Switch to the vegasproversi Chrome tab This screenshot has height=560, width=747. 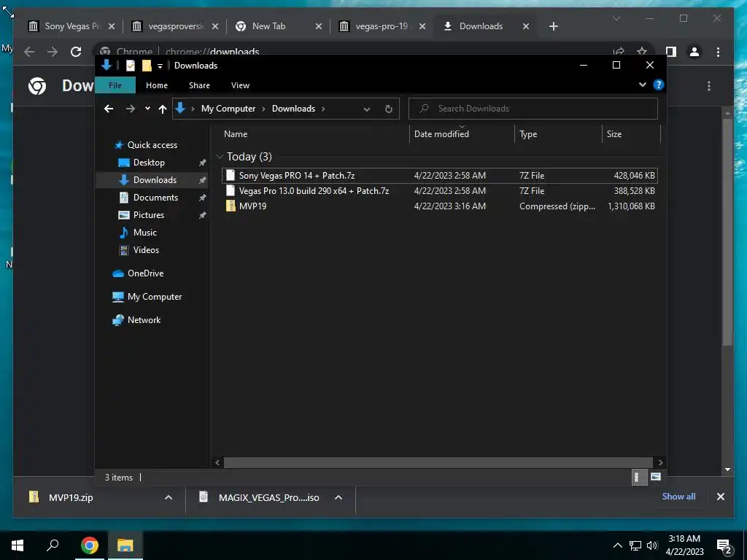[x=176, y=26]
